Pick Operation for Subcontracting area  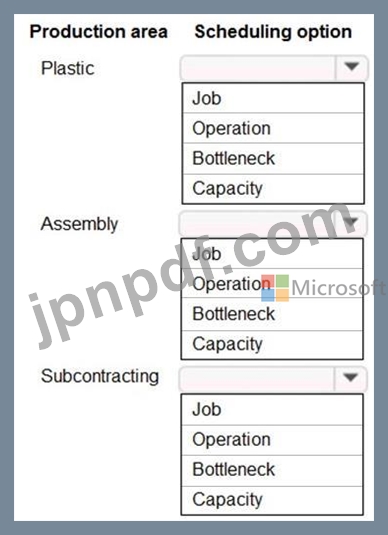coord(272,439)
